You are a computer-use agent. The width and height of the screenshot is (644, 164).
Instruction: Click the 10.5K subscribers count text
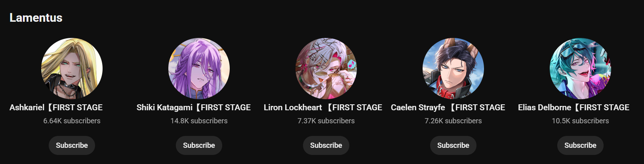coord(580,121)
